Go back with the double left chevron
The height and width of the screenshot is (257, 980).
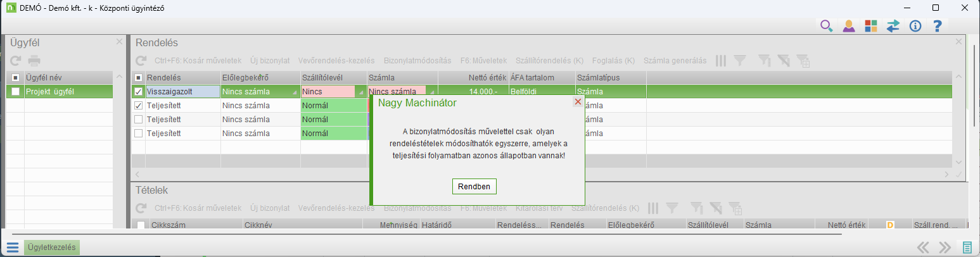[924, 248]
